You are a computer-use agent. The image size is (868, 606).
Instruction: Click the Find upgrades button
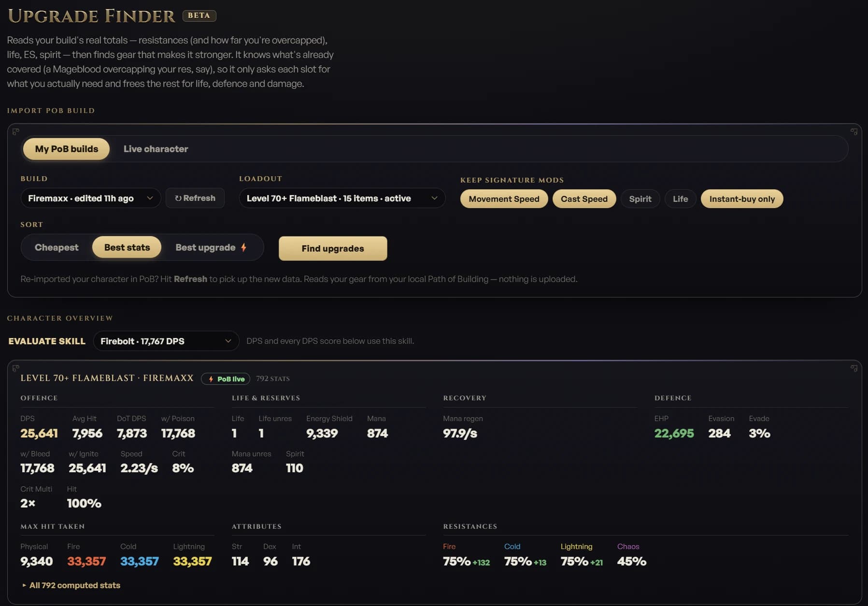coord(333,248)
